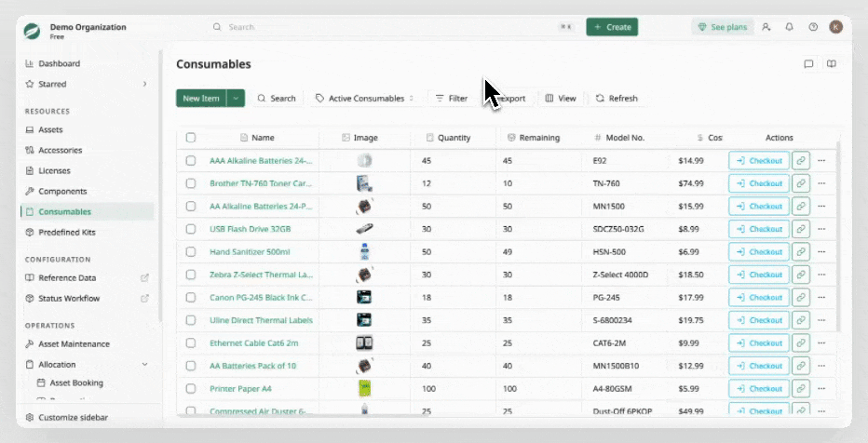Open the documentation book icon
The image size is (868, 443).
pos(832,64)
